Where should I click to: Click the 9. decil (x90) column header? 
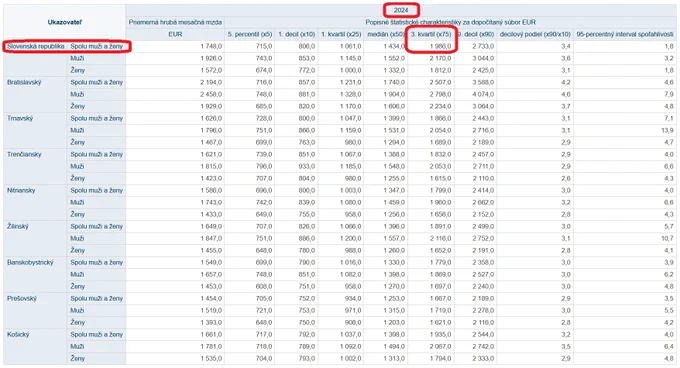tap(475, 34)
